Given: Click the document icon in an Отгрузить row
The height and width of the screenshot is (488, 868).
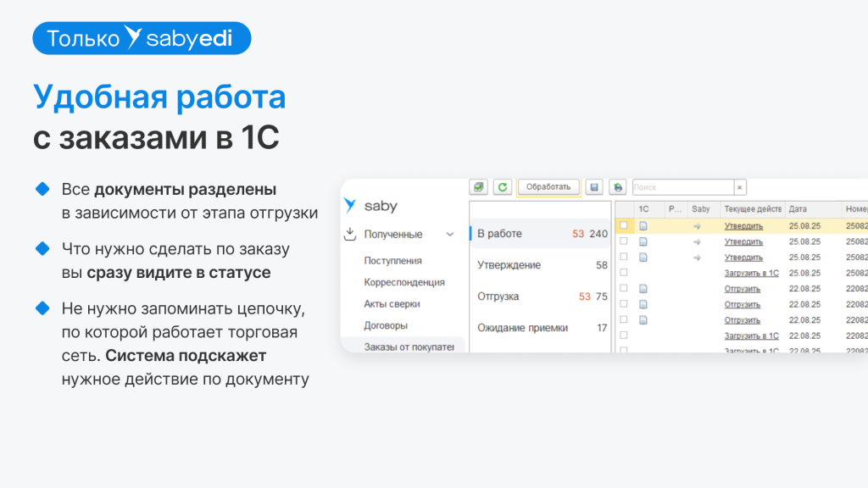Looking at the screenshot, I should click(x=643, y=290).
